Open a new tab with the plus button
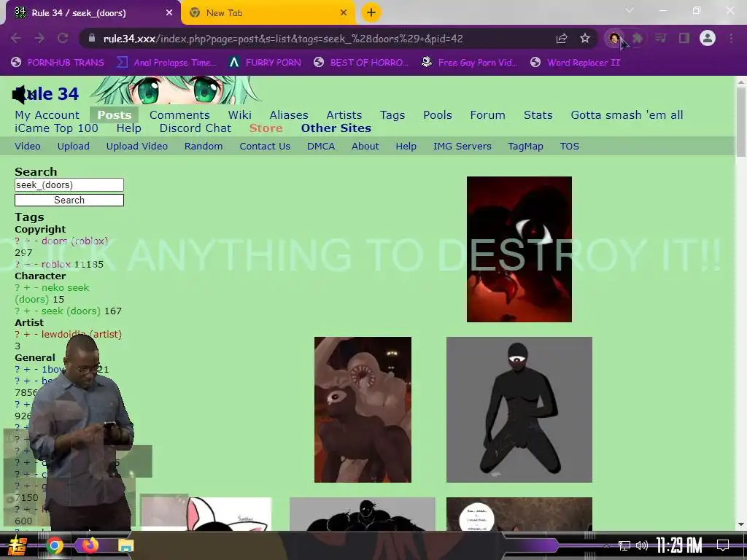This screenshot has height=560, width=747. [371, 12]
